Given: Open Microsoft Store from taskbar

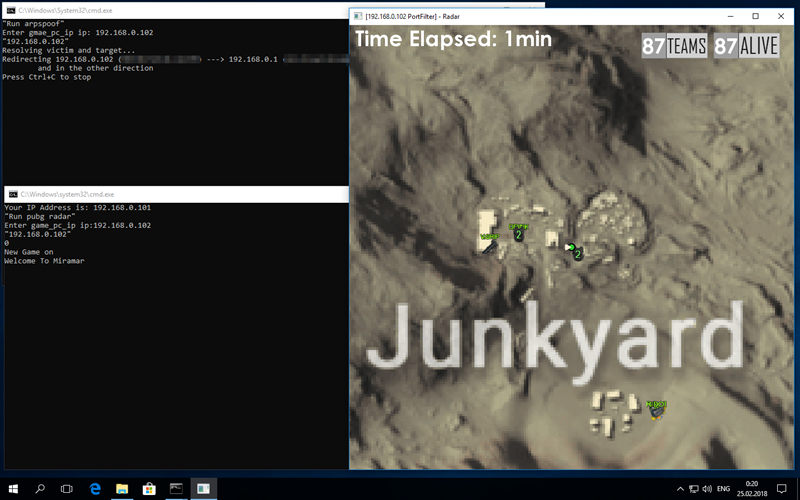Looking at the screenshot, I should [149, 489].
